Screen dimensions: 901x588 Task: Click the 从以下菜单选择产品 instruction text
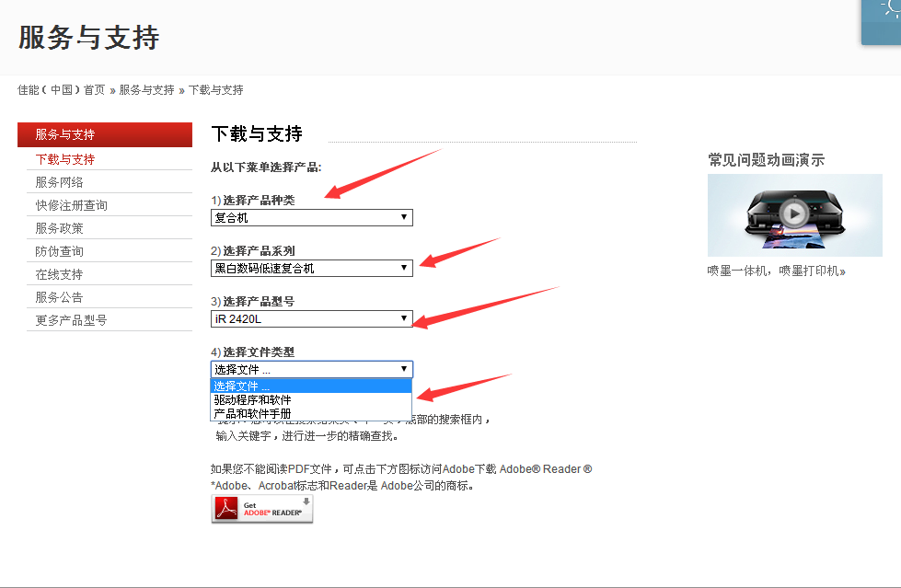coord(266,167)
